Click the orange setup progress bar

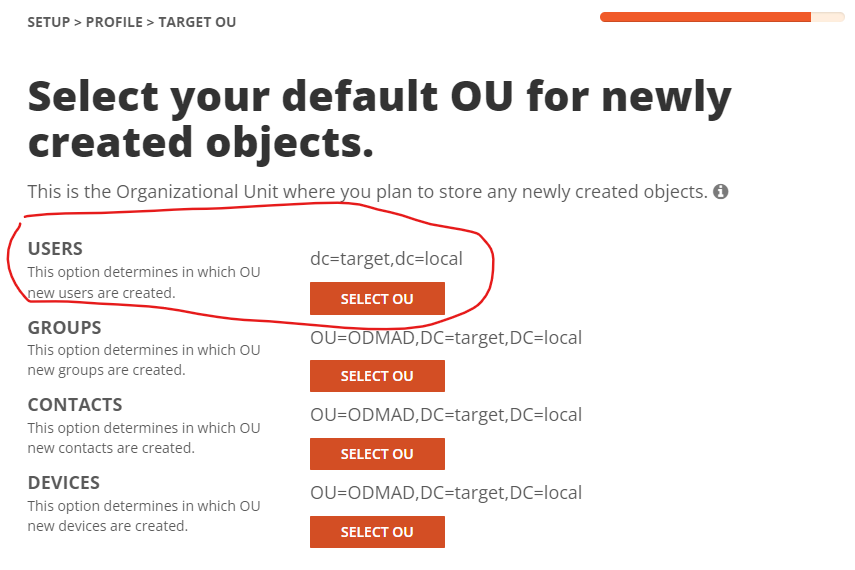pos(722,17)
